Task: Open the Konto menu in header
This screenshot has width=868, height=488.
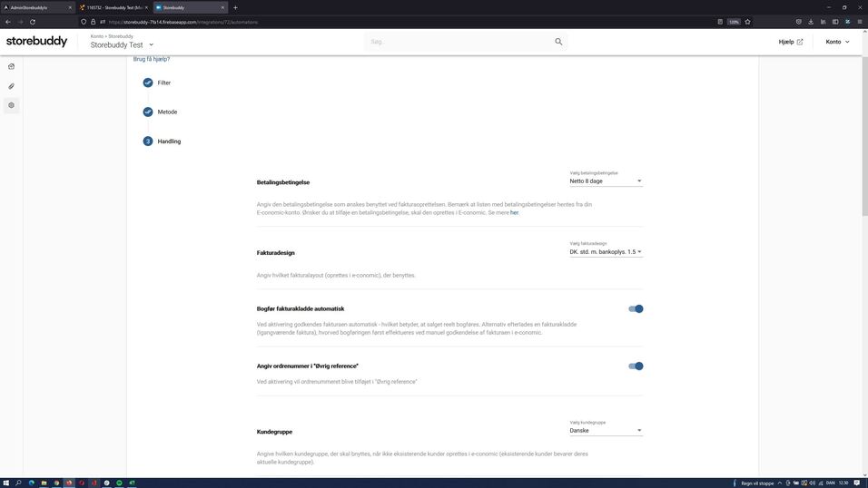Action: point(837,42)
